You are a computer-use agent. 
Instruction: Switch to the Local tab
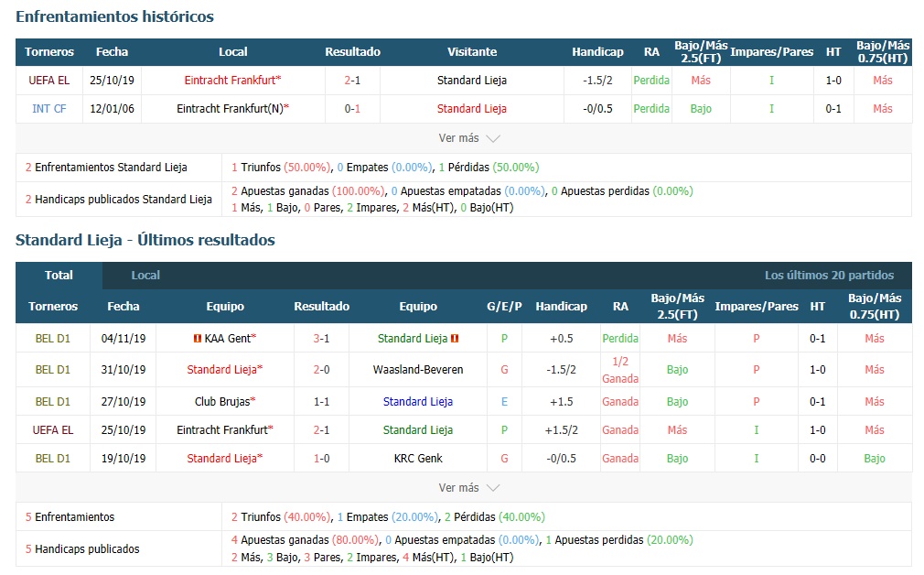145,276
